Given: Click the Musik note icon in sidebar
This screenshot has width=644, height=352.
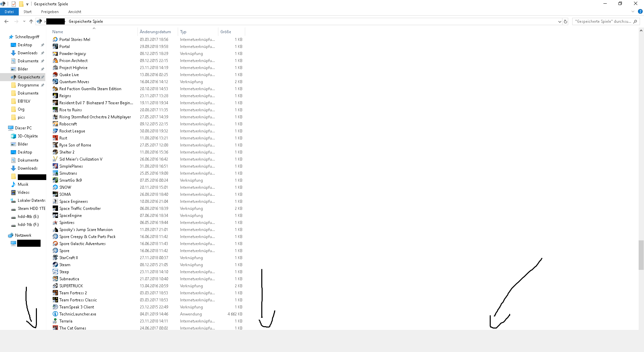Looking at the screenshot, I should point(13,184).
